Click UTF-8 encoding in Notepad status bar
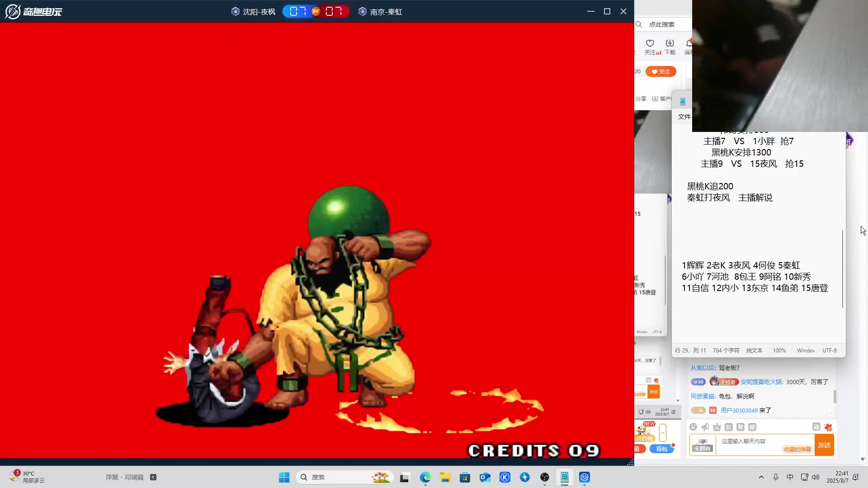Viewport: 868px width, 488px height. (x=829, y=351)
